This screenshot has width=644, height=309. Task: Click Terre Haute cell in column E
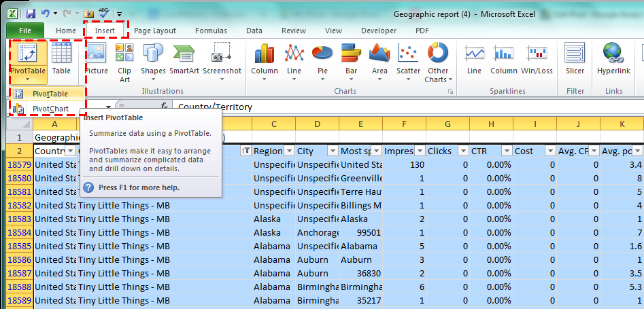pyautogui.click(x=361, y=192)
